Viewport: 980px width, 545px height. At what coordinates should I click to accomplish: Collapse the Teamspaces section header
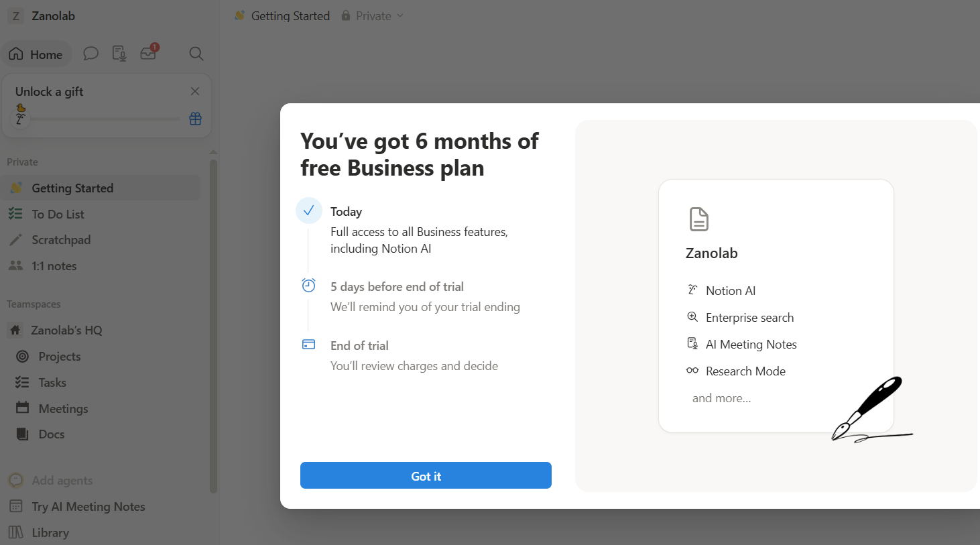[x=34, y=304]
